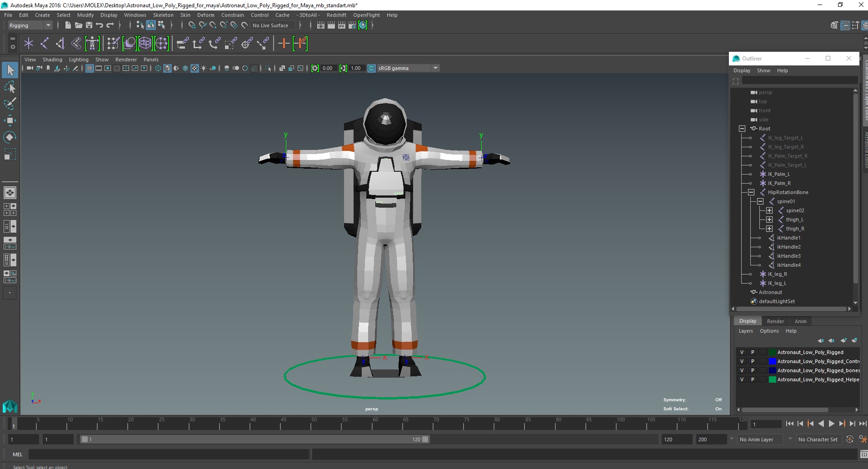Expand the spine02 node
Screen dimensions: 868x469
pyautogui.click(x=769, y=210)
